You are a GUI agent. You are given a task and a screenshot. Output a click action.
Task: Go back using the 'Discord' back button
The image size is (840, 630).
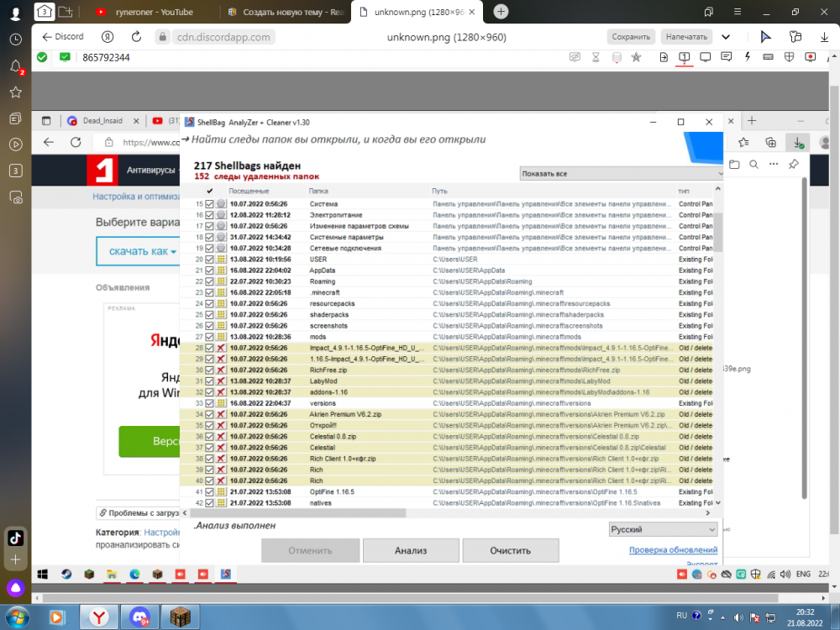pyautogui.click(x=63, y=36)
